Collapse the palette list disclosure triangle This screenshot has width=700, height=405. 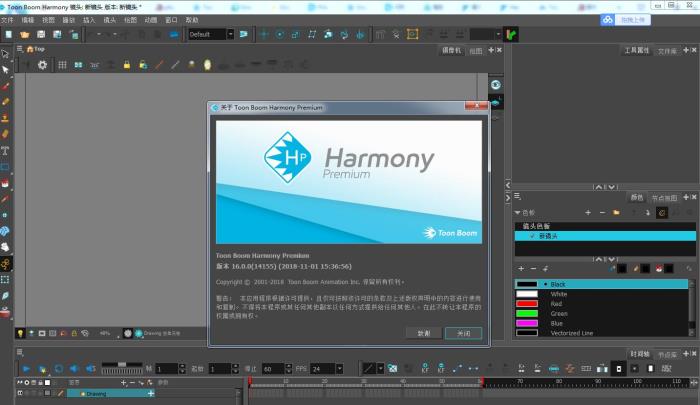(517, 213)
